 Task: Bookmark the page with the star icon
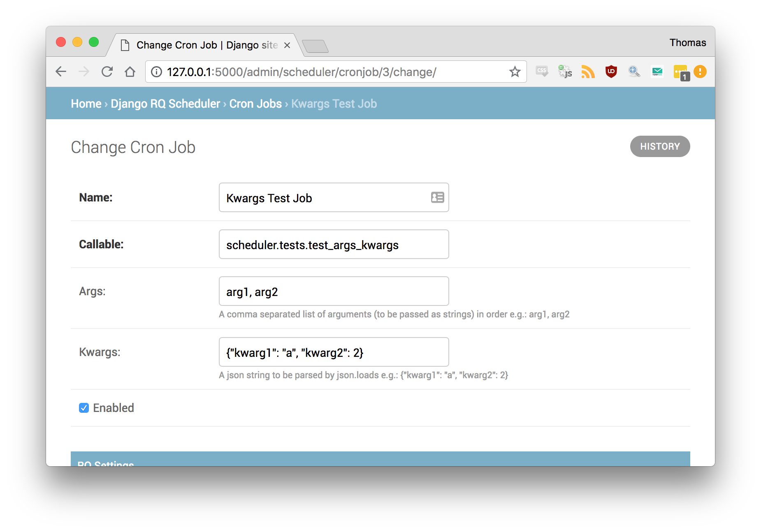coord(515,72)
